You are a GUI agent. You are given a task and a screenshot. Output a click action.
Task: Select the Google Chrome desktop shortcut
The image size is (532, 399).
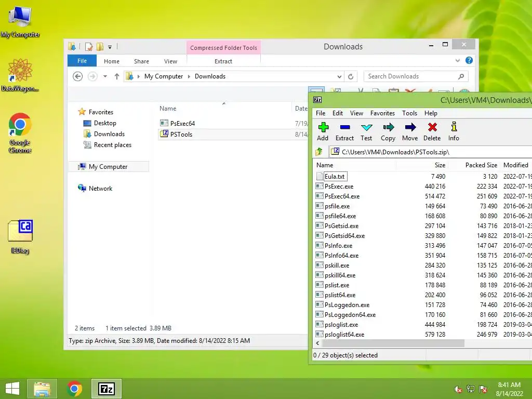point(20,133)
